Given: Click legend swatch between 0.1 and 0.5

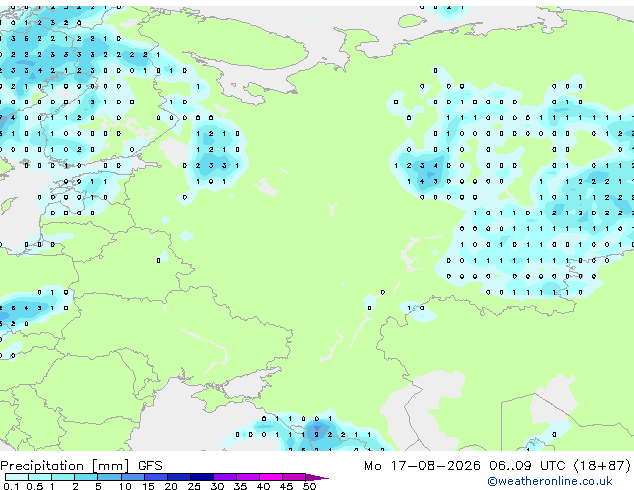Looking at the screenshot, I should click(x=17, y=477).
